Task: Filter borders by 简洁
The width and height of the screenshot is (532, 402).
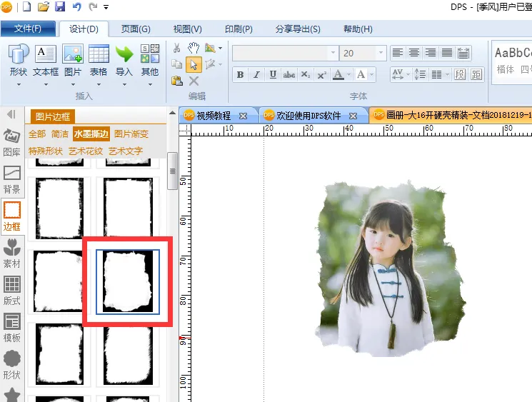Action: pyautogui.click(x=60, y=134)
